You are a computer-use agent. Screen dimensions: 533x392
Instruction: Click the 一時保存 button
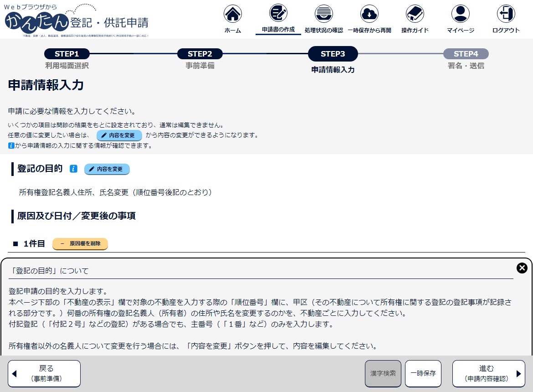[x=423, y=373]
